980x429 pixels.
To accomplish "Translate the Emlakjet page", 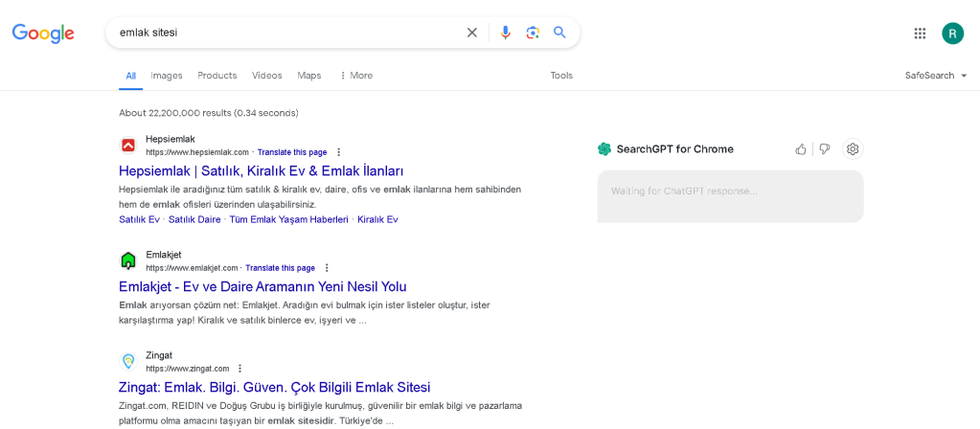I will click(280, 268).
